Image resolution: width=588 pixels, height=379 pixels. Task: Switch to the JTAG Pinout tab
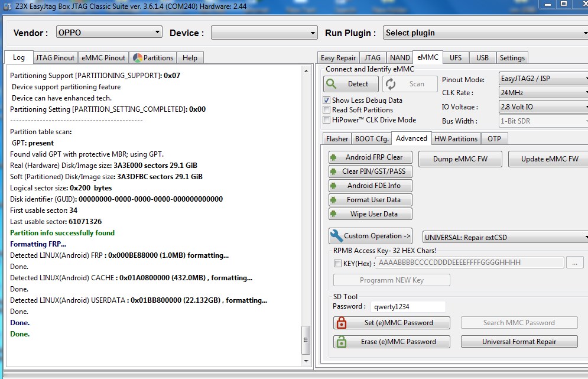pos(55,58)
